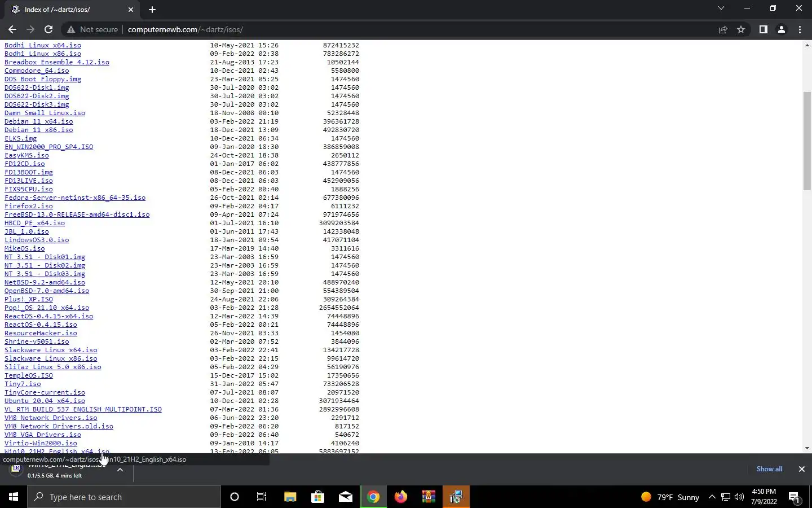Show the tab search dropdown
This screenshot has height=508, width=812.
[x=721, y=8]
